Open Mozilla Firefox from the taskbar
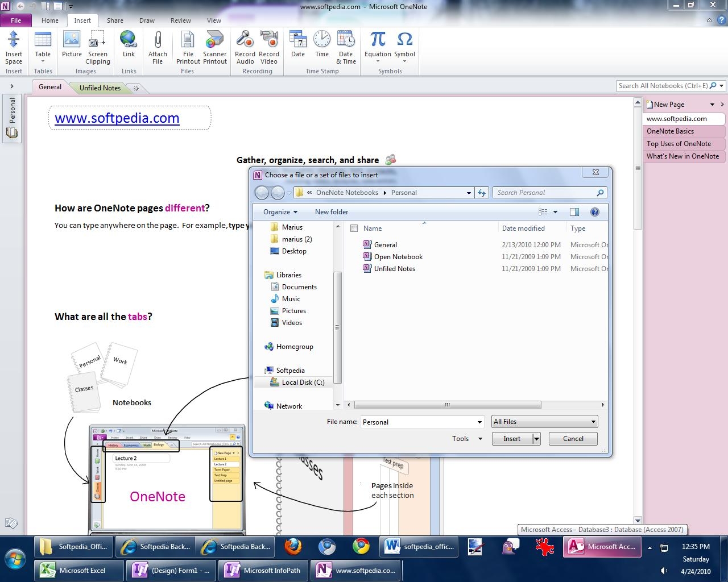This screenshot has height=582, width=728. point(293,547)
